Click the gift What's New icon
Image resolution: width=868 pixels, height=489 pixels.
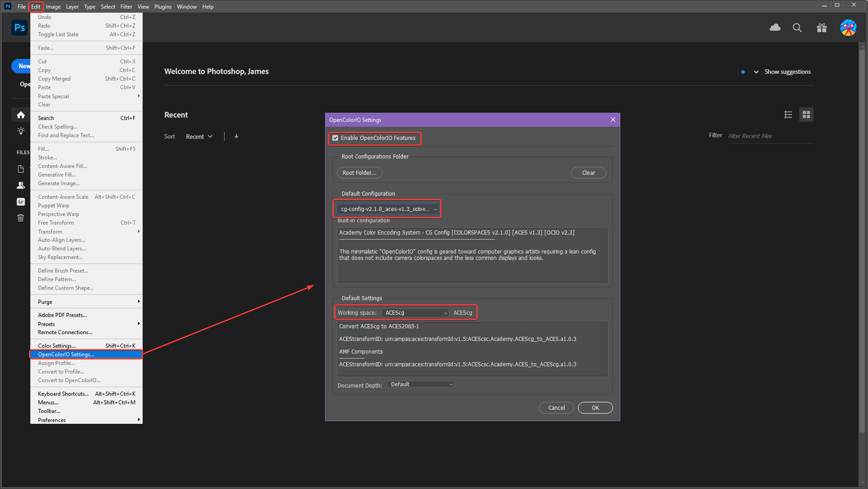click(821, 28)
